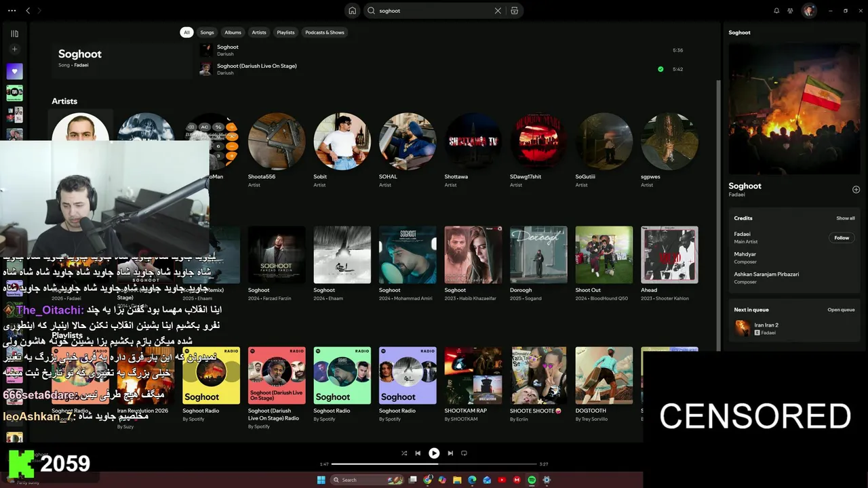
Task: Create a playlist with sidebar plus icon
Action: point(14,49)
